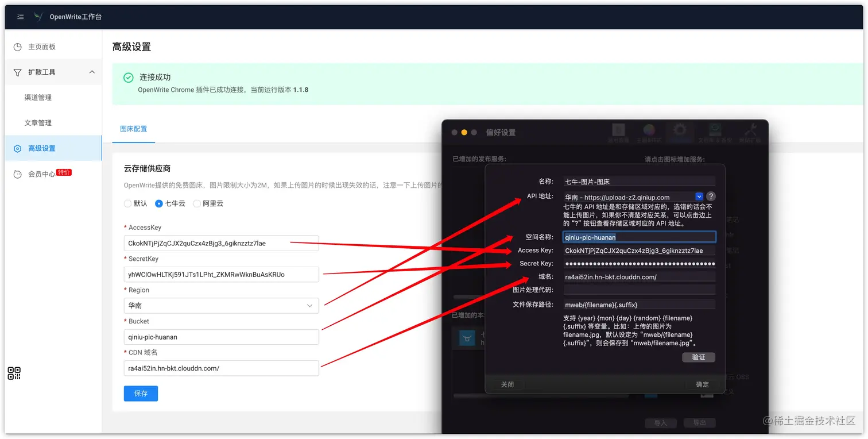Click the hexagon icon beside 高级设置
Screen dimensions: 868x439
18,148
